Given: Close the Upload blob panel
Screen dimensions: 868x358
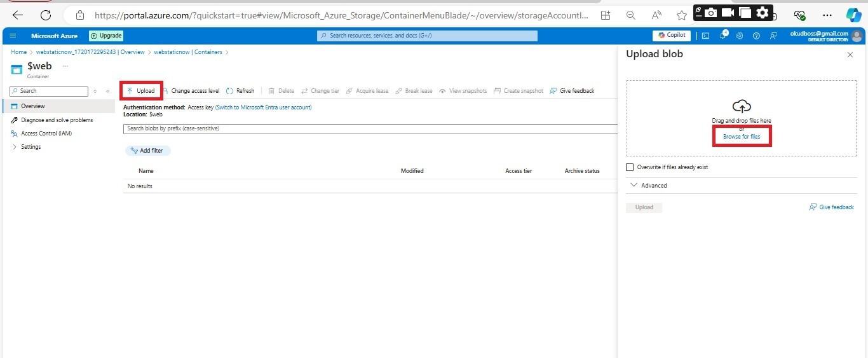Looking at the screenshot, I should (x=850, y=55).
